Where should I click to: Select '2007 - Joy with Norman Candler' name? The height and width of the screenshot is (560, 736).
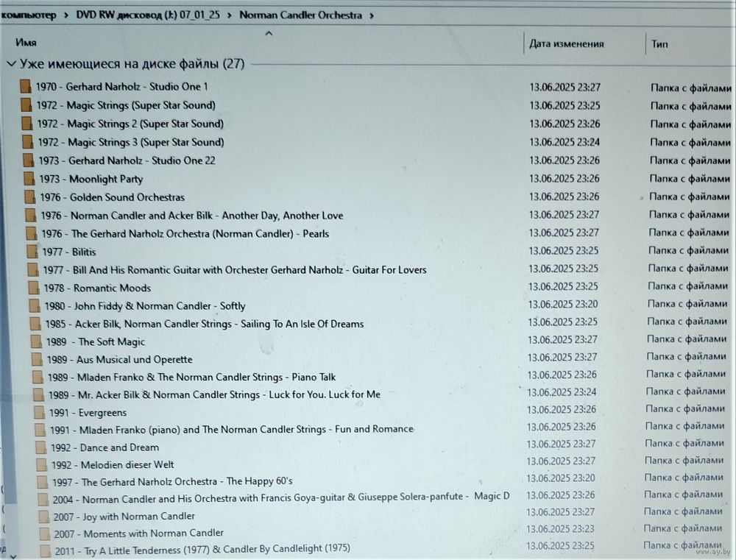tap(124, 517)
